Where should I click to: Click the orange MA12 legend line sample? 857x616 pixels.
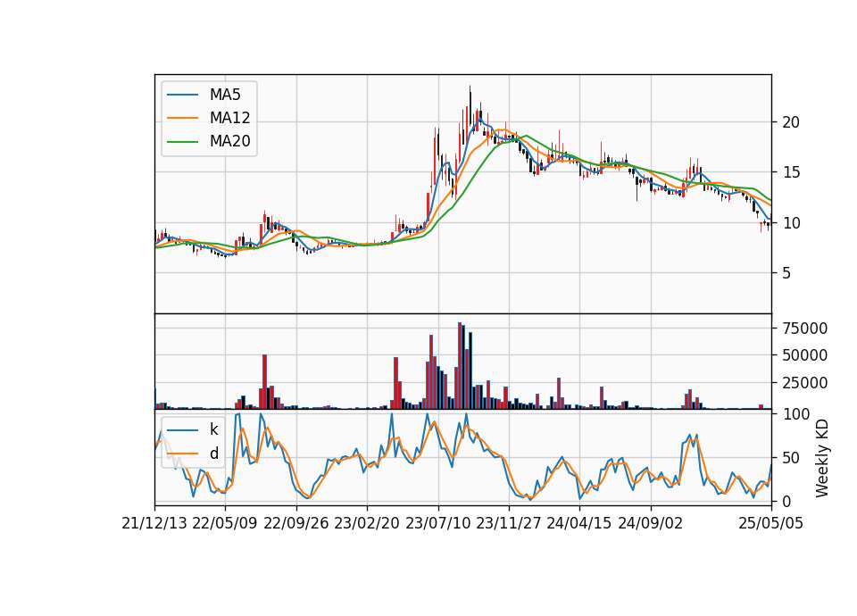[x=182, y=118]
